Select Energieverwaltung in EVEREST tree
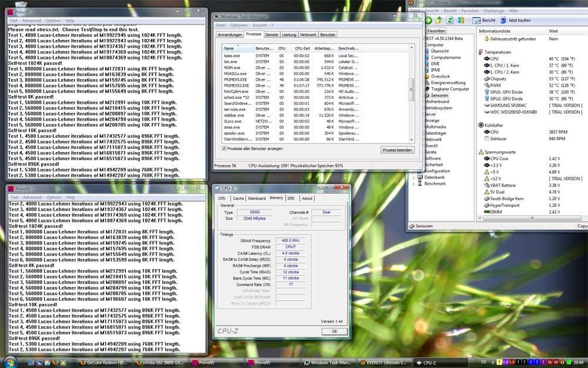Viewport: 588px width, 368px height. pyautogui.click(x=448, y=82)
